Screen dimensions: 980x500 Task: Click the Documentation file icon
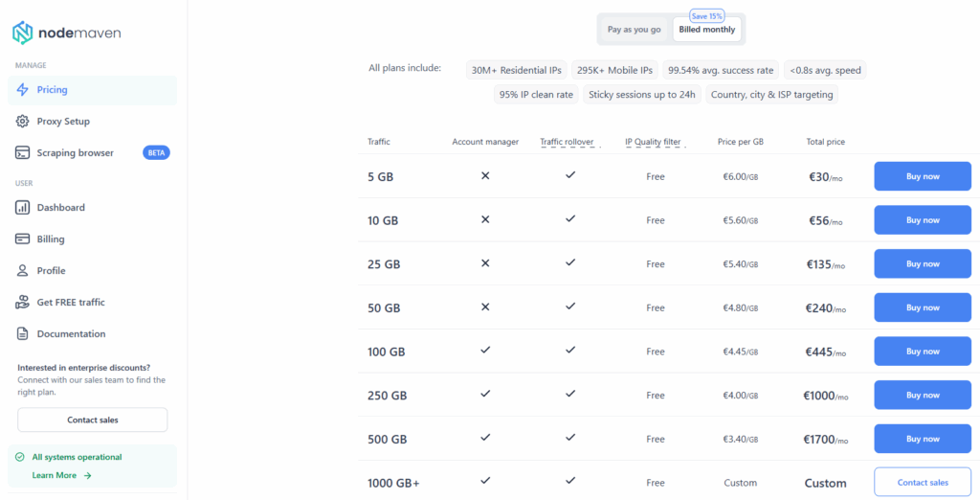point(23,333)
